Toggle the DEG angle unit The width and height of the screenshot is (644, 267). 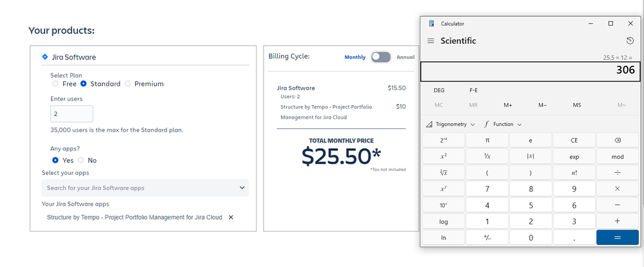pos(439,90)
